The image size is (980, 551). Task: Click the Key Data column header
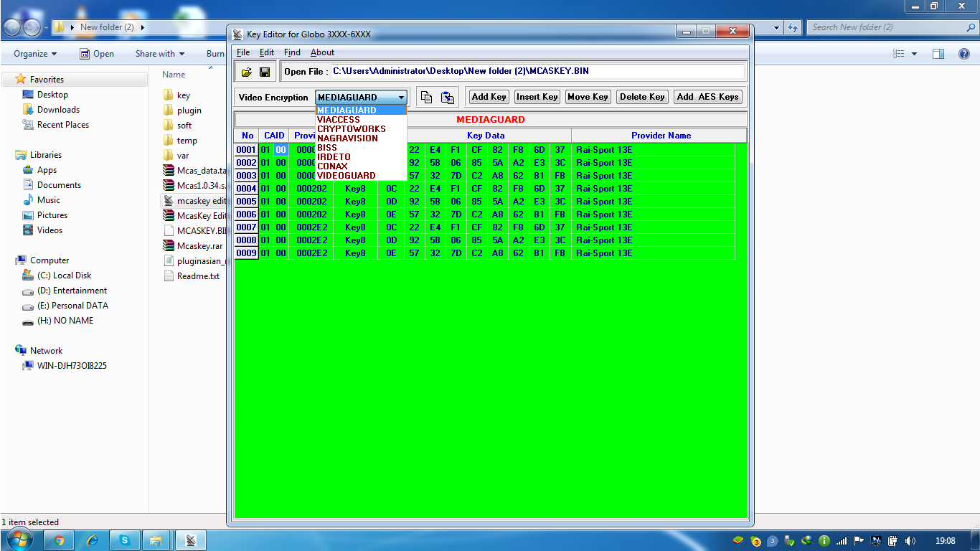pos(486,136)
